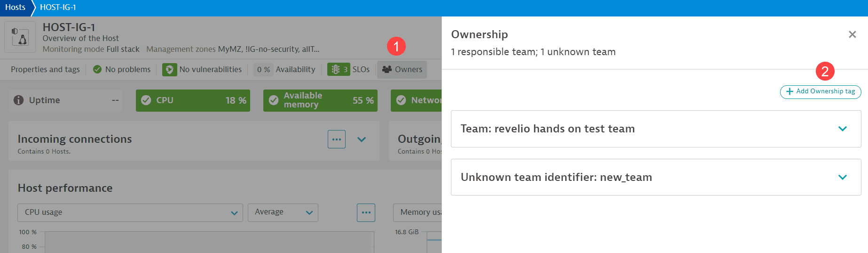Click the Available memory 55 % tile
868x253 pixels.
click(320, 100)
